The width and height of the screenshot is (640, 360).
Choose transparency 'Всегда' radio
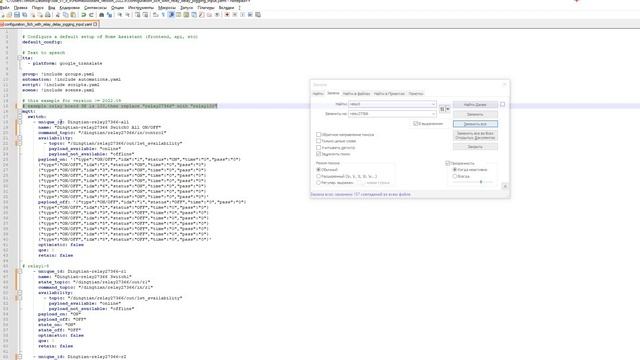(455, 176)
